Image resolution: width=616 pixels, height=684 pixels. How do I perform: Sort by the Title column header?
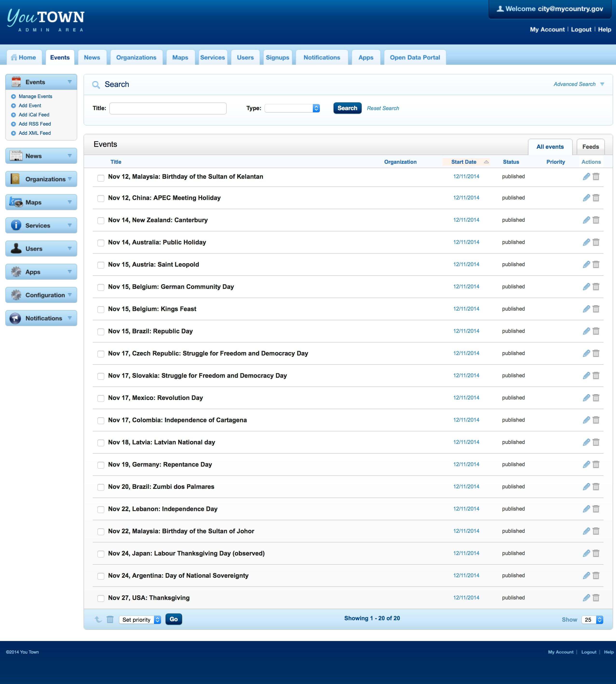pos(116,162)
